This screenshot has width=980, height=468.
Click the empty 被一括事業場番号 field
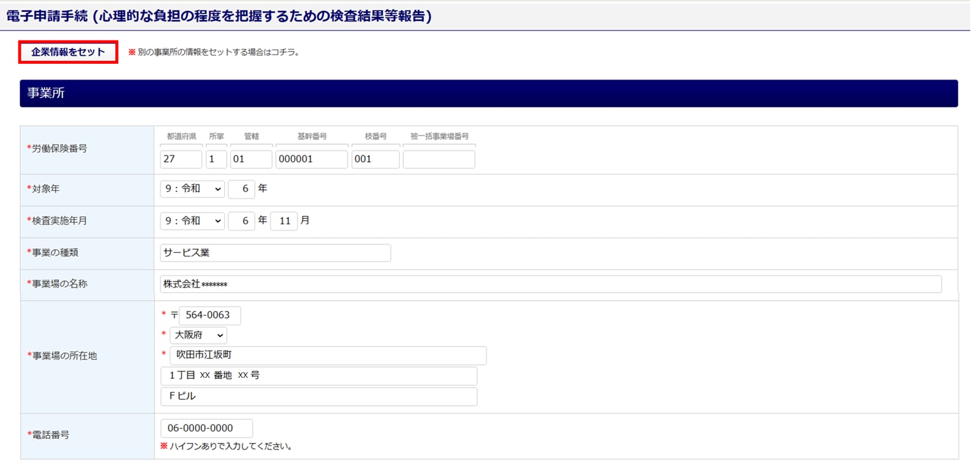(x=439, y=159)
